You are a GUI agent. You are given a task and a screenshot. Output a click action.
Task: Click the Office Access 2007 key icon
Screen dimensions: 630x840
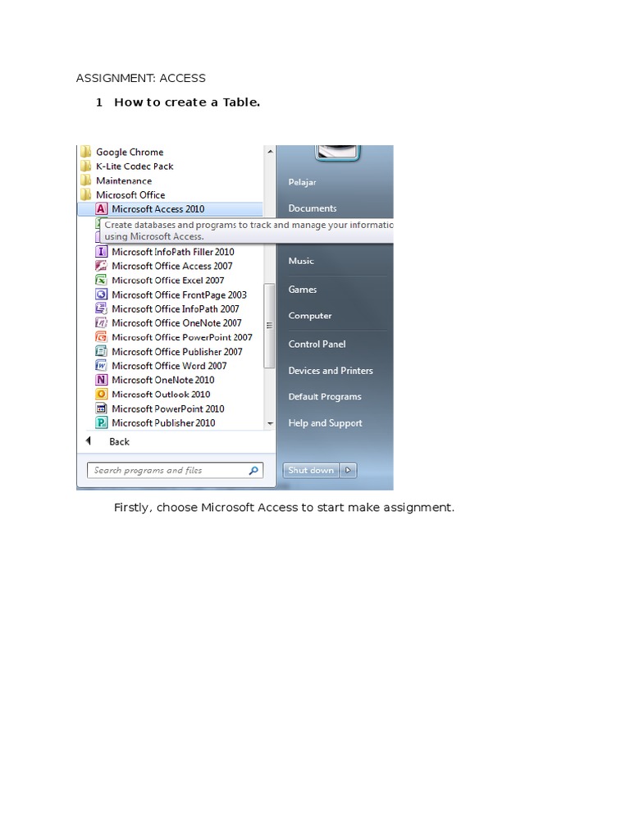101,266
